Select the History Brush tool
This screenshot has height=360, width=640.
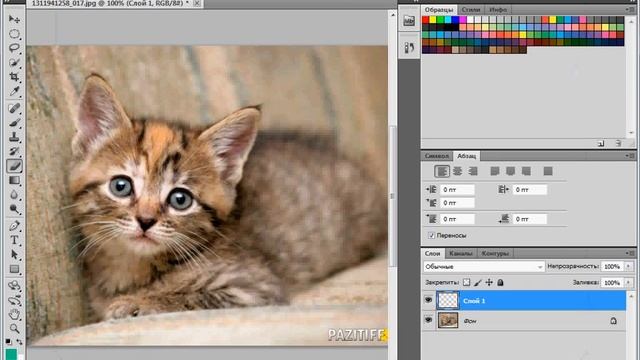pos(14,151)
